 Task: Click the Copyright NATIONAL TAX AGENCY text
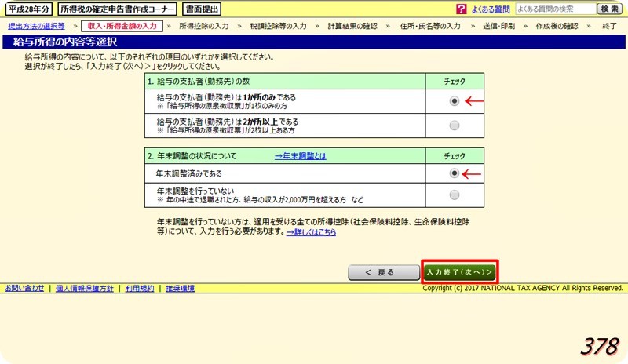click(523, 288)
